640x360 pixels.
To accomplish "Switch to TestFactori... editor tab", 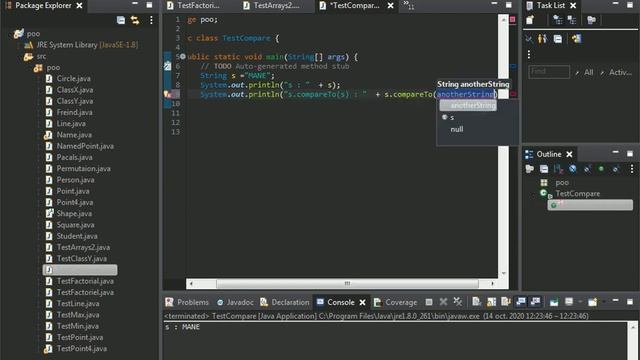I will click(x=193, y=5).
